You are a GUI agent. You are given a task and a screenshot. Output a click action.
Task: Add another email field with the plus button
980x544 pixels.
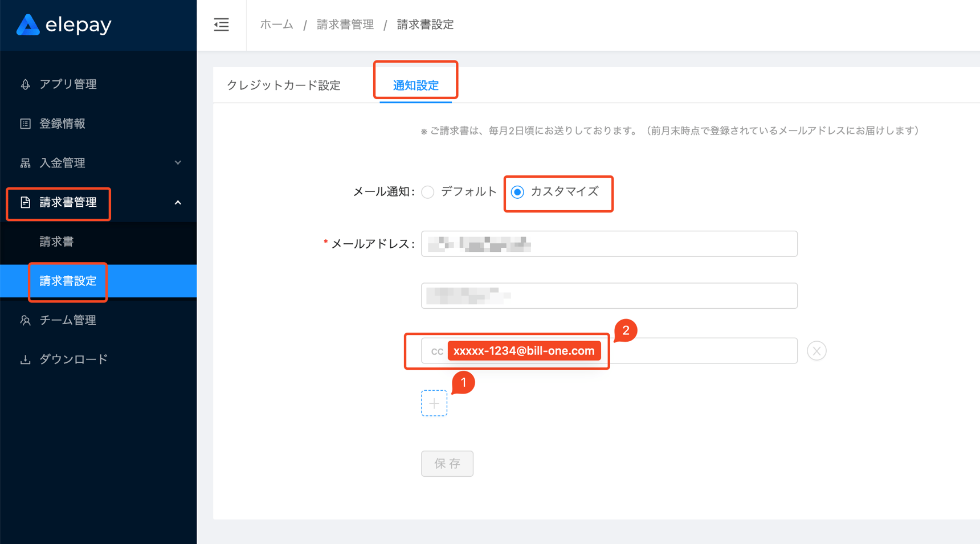[434, 403]
